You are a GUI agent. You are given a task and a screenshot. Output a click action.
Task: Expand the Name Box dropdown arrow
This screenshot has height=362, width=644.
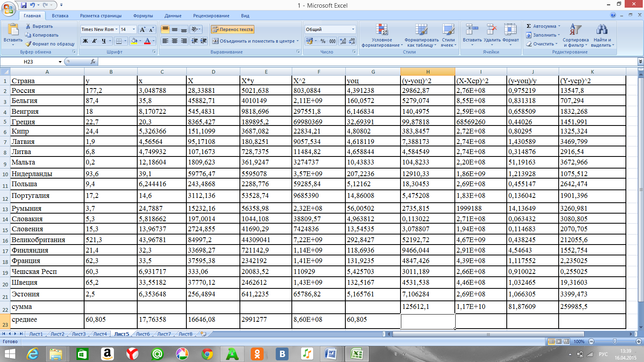(x=60, y=62)
